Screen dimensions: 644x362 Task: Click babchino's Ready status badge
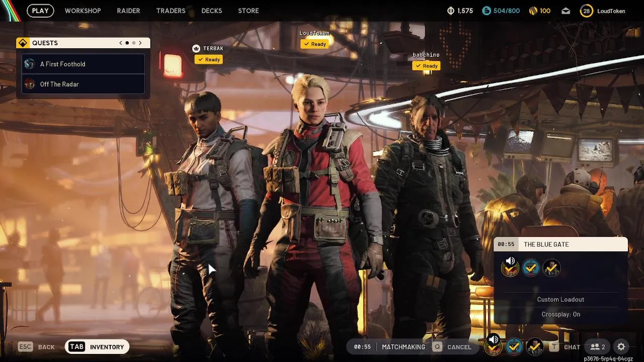(x=426, y=66)
